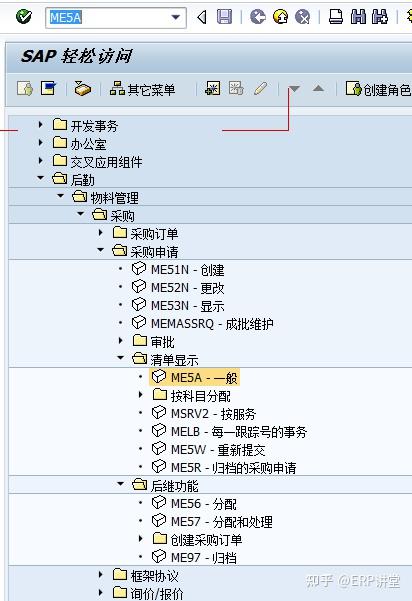Click the Cancel red X icon
The width and height of the screenshot is (412, 601).
[303, 17]
